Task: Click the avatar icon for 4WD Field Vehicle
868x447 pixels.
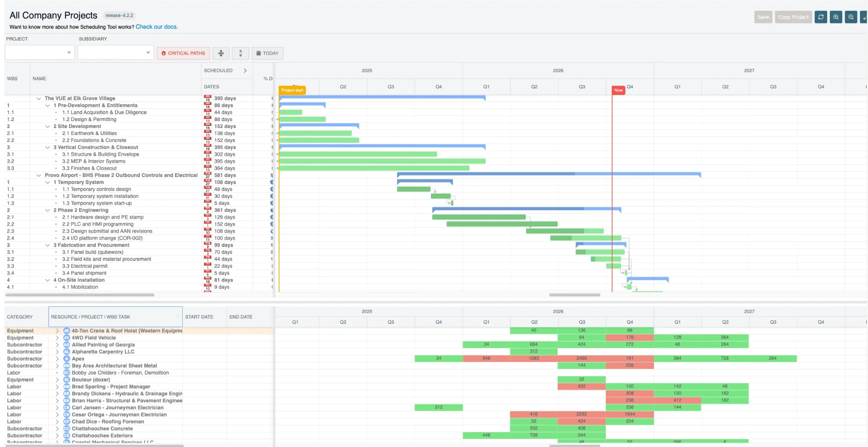Action: (66, 338)
